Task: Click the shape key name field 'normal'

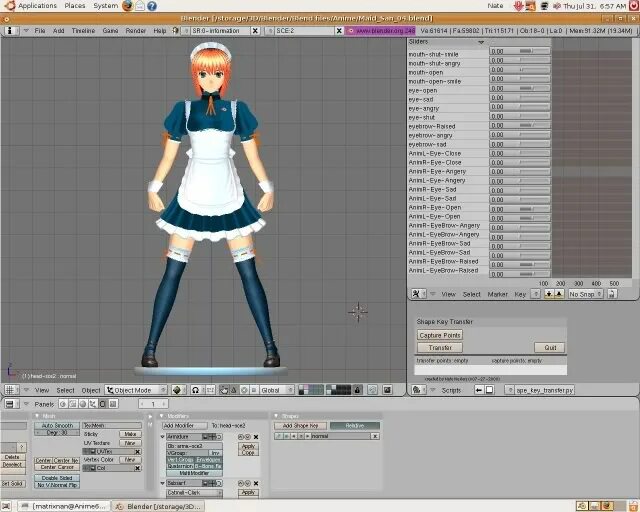Action: point(341,436)
